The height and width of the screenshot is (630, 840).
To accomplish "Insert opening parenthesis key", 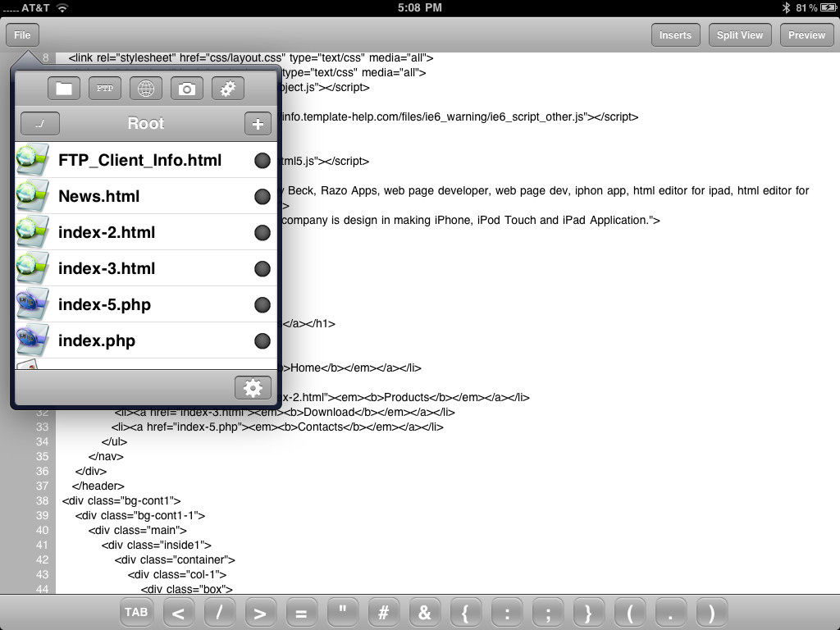I will 630,612.
